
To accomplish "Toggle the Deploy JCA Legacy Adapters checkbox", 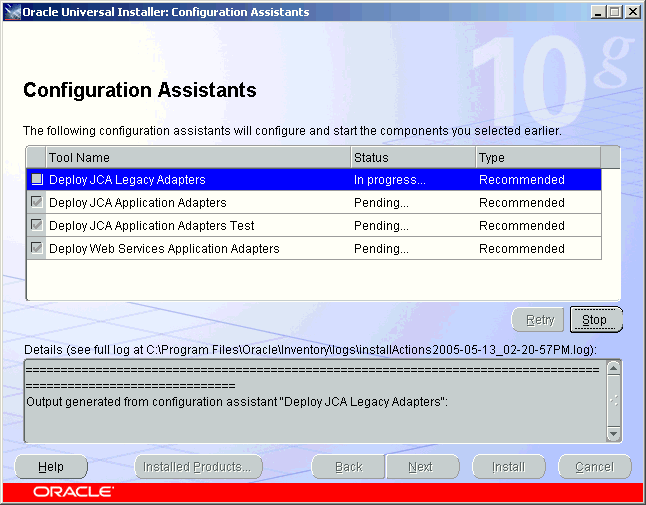I will pos(37,179).
